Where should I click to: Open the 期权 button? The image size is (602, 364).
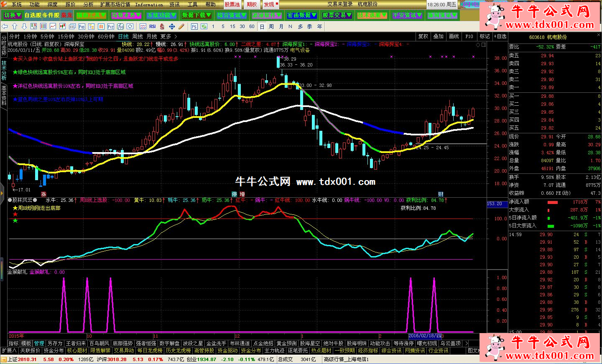pos(252,4)
